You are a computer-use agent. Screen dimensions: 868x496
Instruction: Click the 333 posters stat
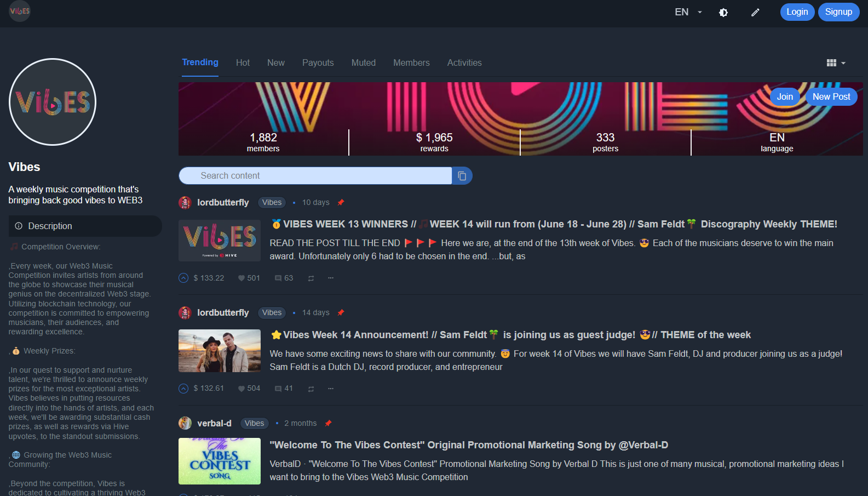[605, 142]
